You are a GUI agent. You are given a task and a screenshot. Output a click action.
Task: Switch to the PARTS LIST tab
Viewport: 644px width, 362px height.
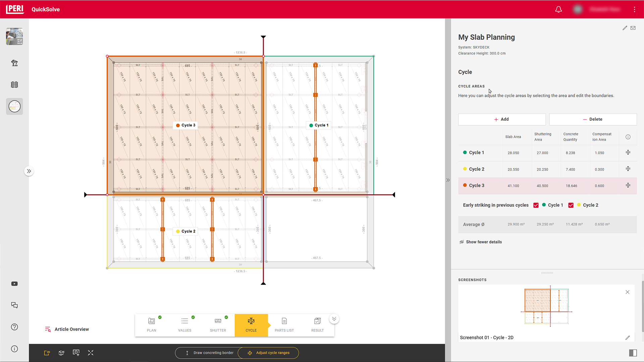[x=284, y=324]
